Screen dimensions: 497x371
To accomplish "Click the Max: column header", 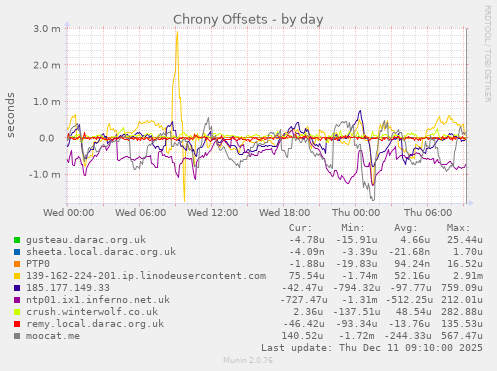I will click(458, 228).
